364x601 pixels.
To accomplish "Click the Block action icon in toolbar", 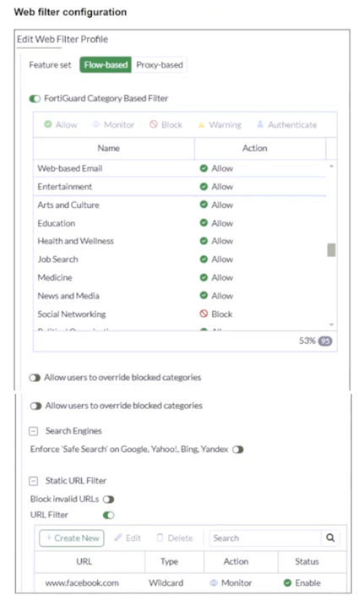I will coord(154,124).
